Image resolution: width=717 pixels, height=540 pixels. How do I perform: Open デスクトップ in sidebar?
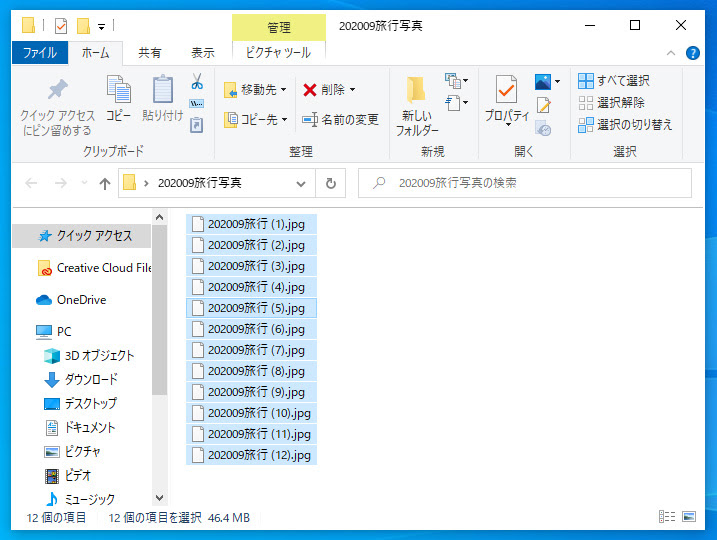(x=80, y=404)
